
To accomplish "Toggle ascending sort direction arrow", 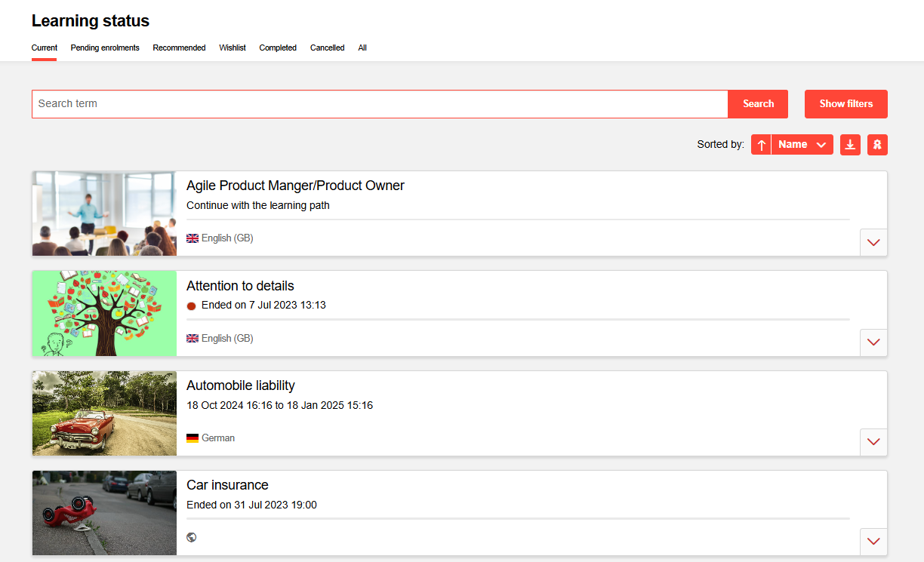I will 761,145.
